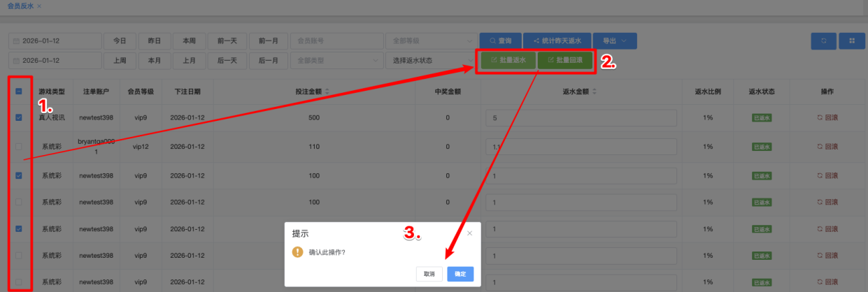Select the 会员反水 tab

pos(20,6)
